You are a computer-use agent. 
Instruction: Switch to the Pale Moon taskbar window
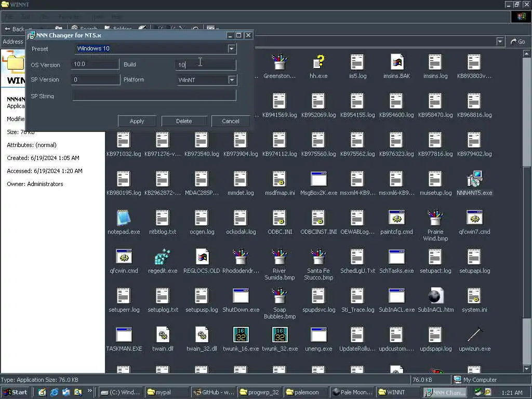pyautogui.click(x=352, y=392)
